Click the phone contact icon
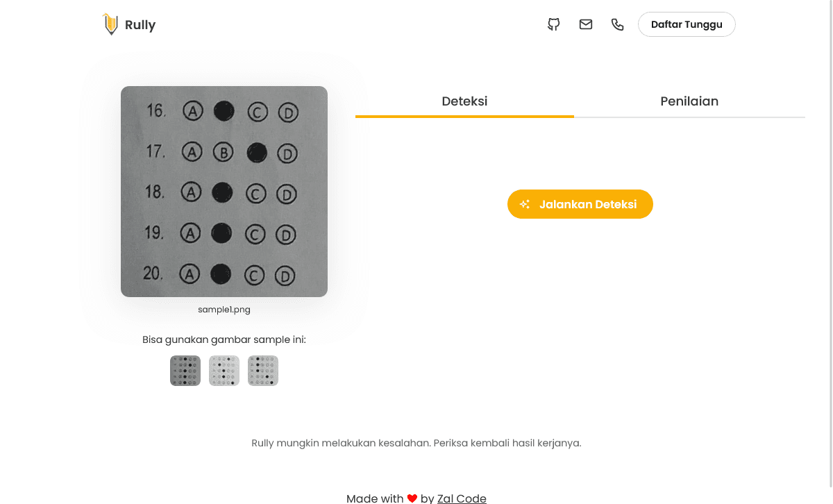 (617, 24)
